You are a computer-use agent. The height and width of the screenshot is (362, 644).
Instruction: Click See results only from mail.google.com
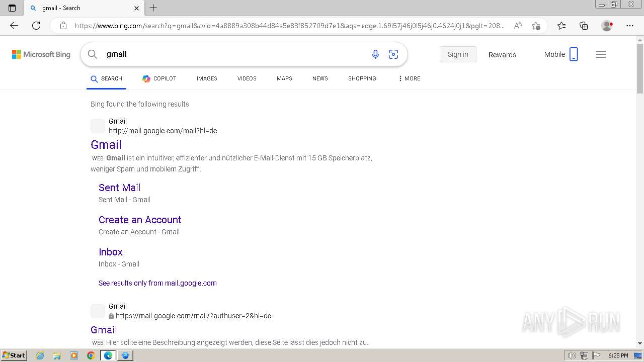coord(157,283)
